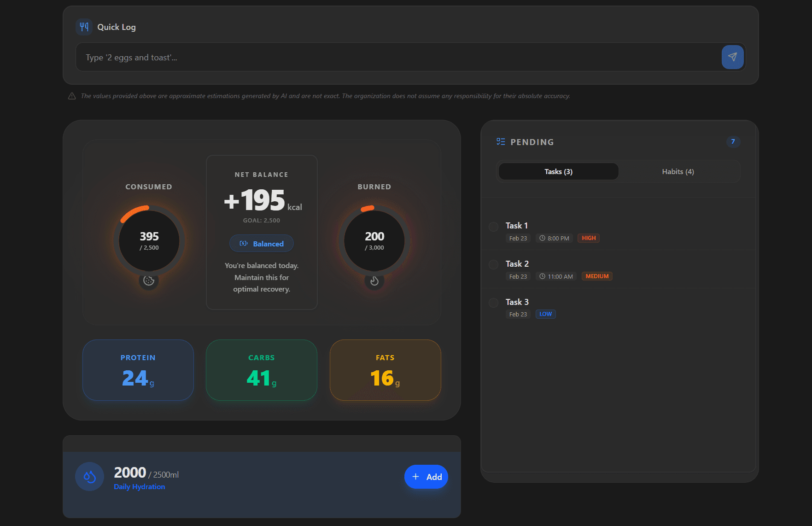812x526 pixels.
Task: Click the clock icon beside Task 1's time
Action: point(543,238)
